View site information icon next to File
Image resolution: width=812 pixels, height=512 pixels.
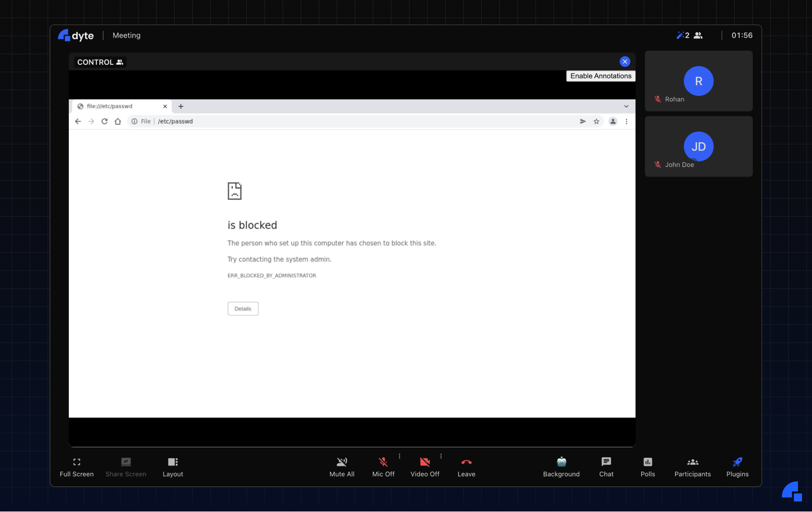coord(134,121)
